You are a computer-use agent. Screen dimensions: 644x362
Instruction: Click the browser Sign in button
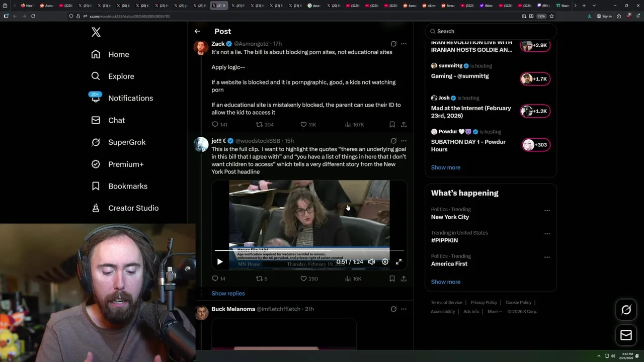(604, 16)
